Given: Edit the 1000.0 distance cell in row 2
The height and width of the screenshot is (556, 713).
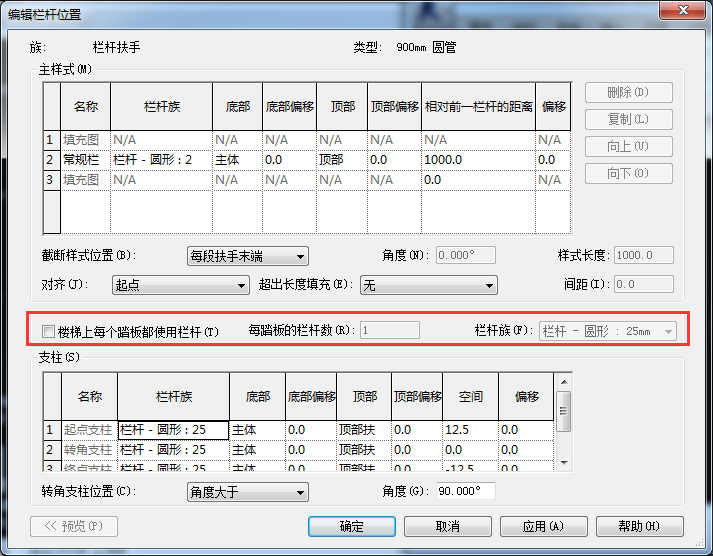Looking at the screenshot, I should coord(476,160).
